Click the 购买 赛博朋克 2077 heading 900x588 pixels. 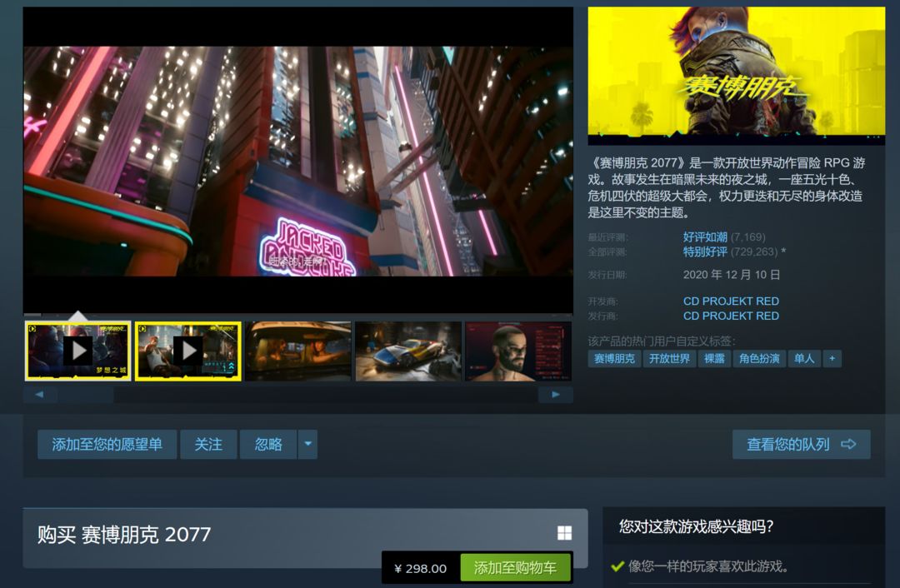[x=124, y=535]
